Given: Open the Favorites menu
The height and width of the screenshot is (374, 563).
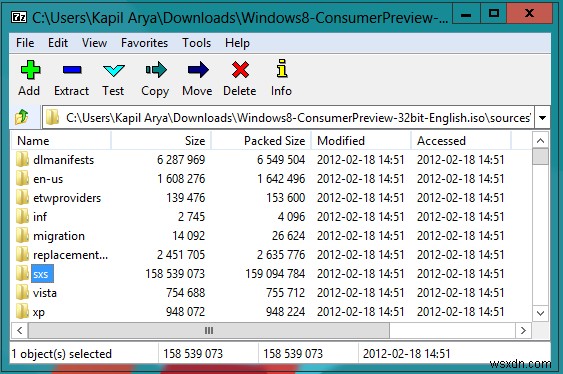Looking at the screenshot, I should click(x=144, y=43).
